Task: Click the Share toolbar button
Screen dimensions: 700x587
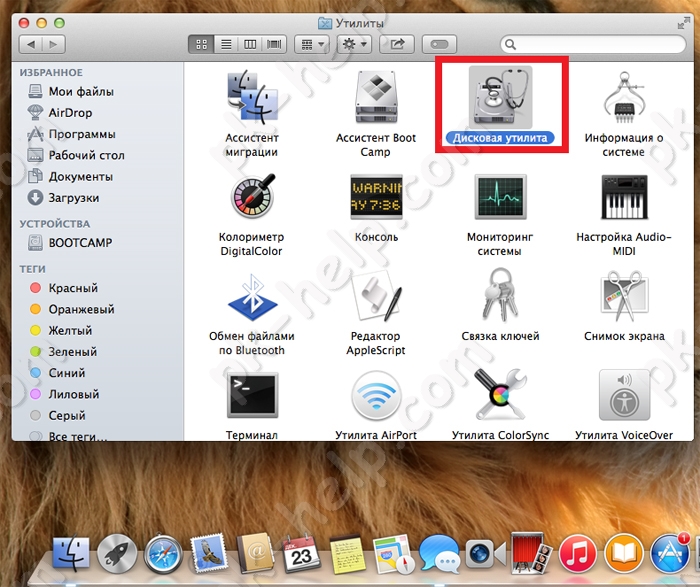Action: point(396,44)
